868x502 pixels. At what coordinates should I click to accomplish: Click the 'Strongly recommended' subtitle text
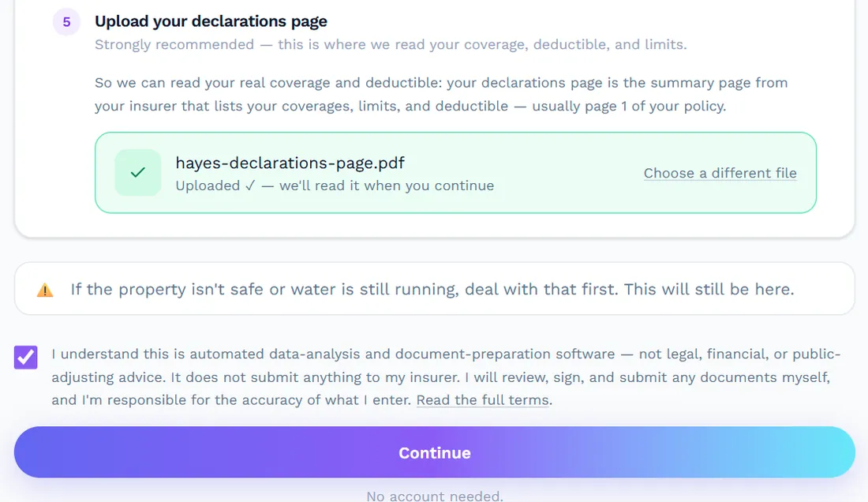click(391, 44)
